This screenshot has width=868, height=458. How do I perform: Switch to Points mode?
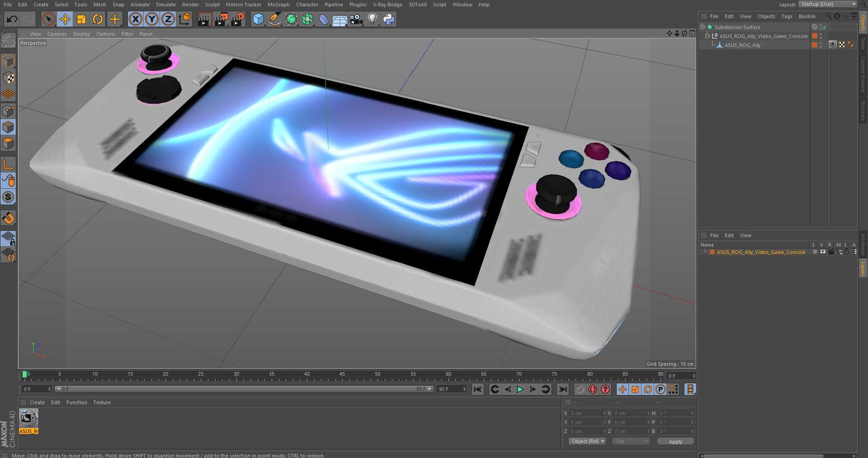pyautogui.click(x=8, y=110)
